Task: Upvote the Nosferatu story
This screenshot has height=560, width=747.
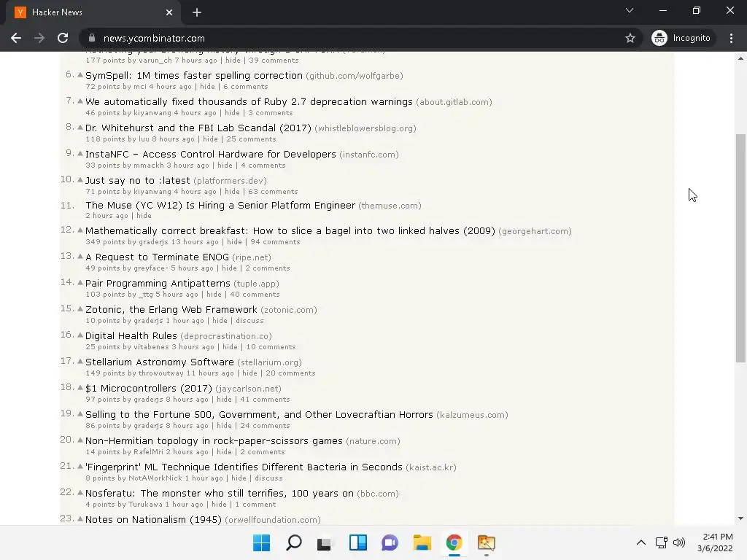Action: [x=80, y=492]
